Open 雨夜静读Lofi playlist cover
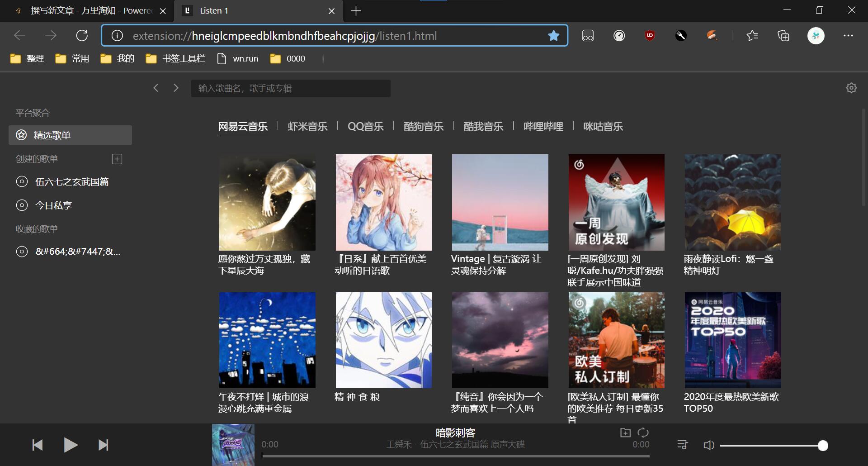 pos(733,202)
